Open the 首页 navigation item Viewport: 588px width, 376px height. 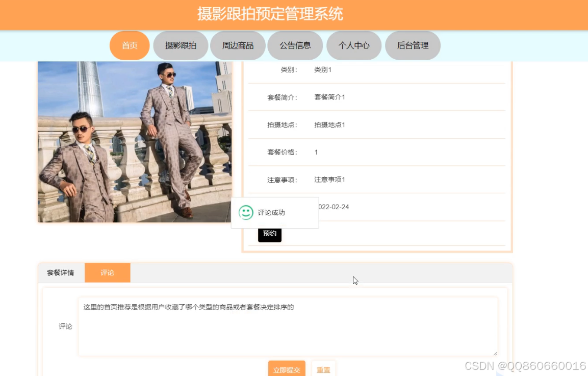[x=129, y=45]
